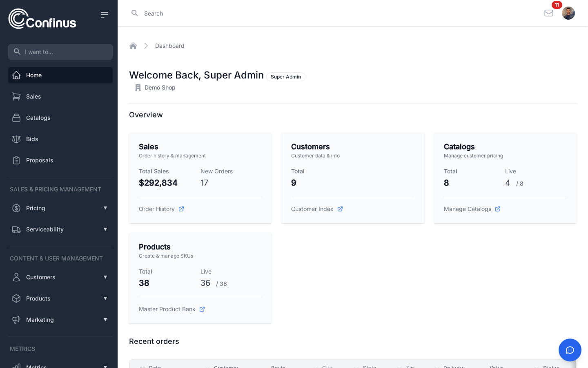This screenshot has width=588, height=368.
Task: Open the chat bubble in bottom corner
Action: (x=570, y=350)
